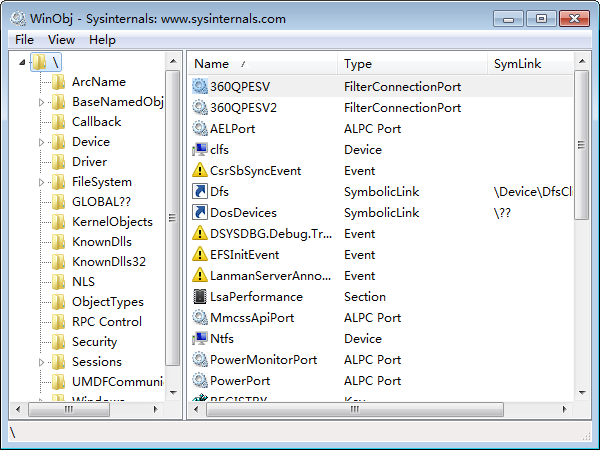Click the Ntfs device monitor icon

click(x=200, y=339)
